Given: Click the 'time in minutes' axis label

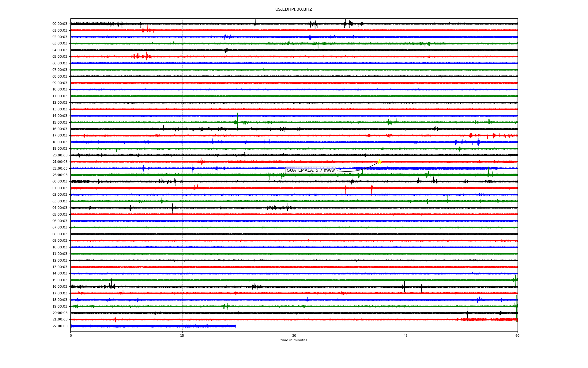Looking at the screenshot, I should point(294,340).
